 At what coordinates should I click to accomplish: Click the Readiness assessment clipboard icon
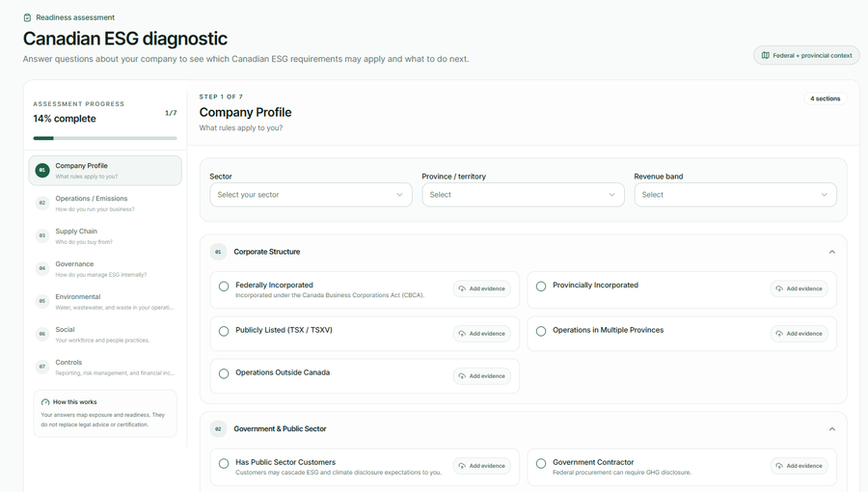tap(27, 17)
